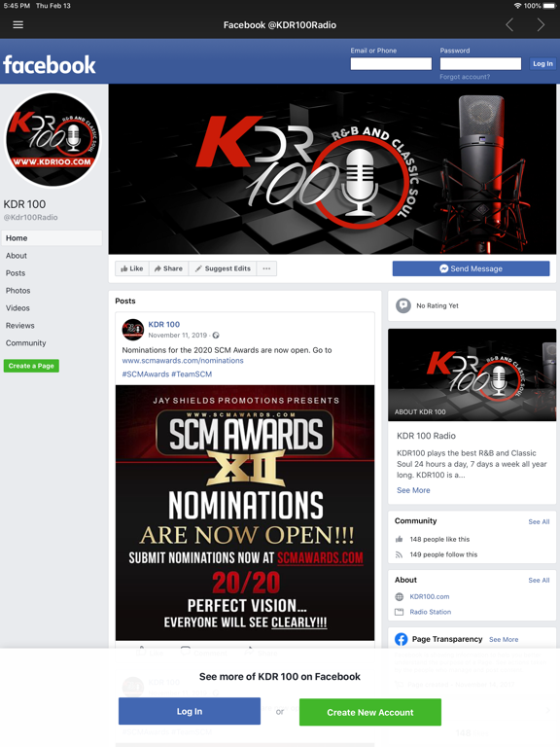Go forward with the right arrow
This screenshot has height=747, width=560.
tap(541, 24)
